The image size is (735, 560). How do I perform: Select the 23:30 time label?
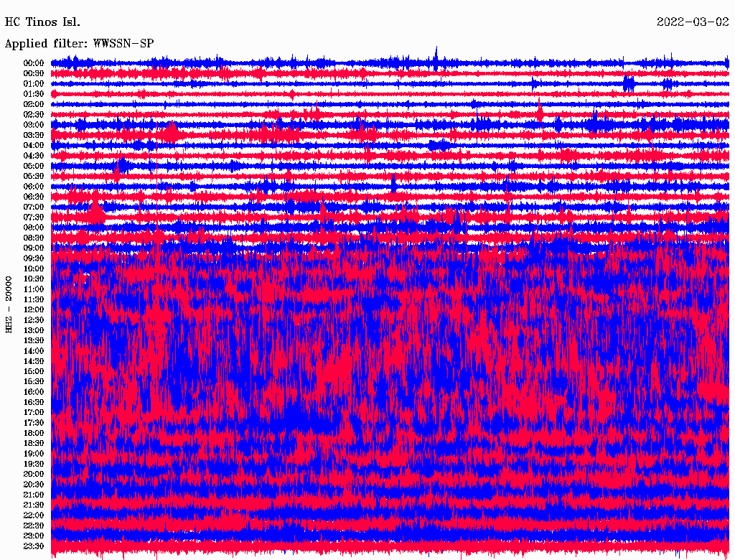34,546
